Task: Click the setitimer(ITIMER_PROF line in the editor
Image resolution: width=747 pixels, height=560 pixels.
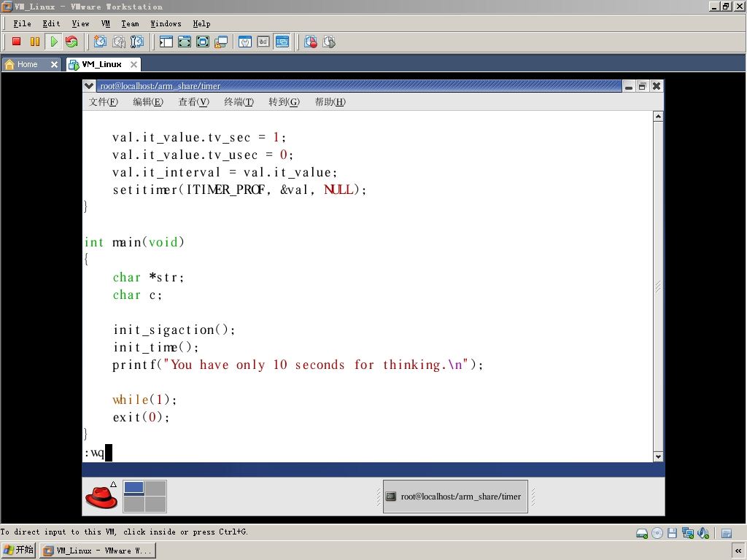Action: tap(239, 190)
